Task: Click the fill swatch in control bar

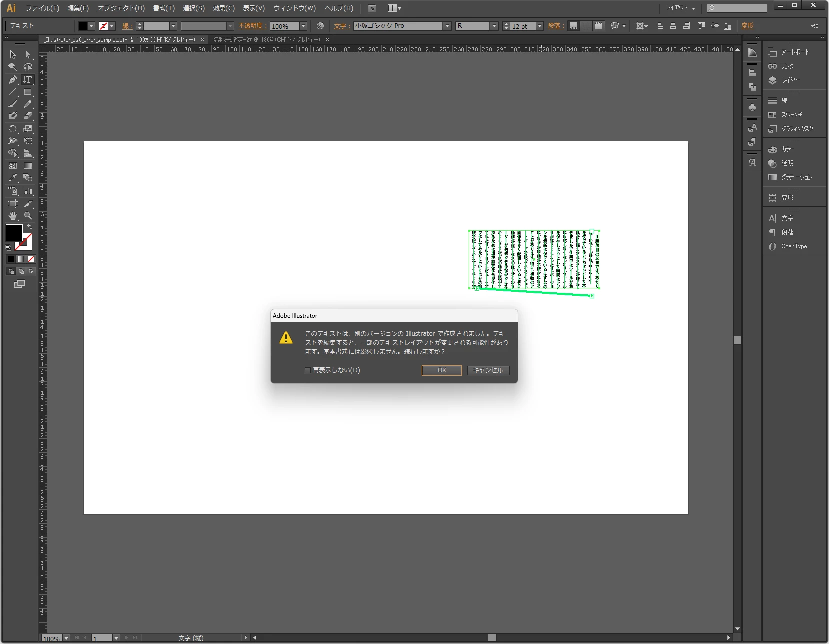Action: 83,26
